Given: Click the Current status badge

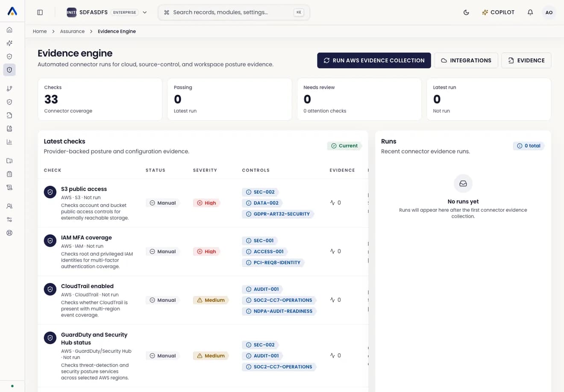Looking at the screenshot, I should coord(344,146).
